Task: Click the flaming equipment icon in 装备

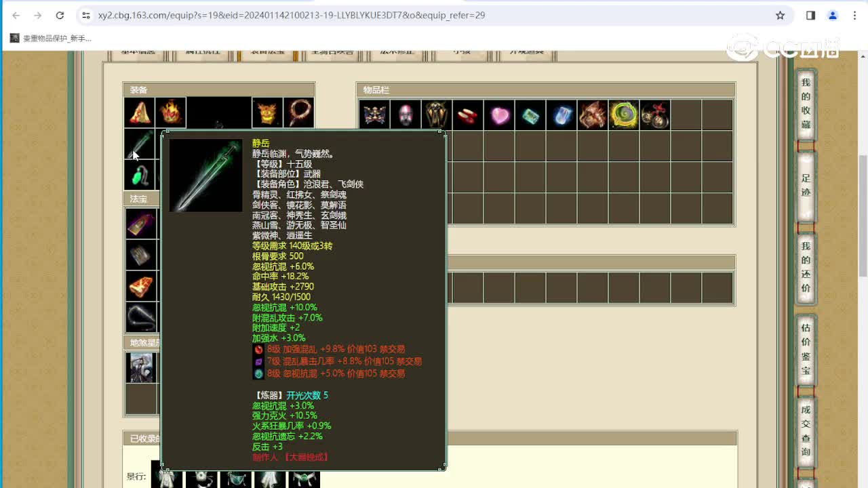Action: click(170, 113)
